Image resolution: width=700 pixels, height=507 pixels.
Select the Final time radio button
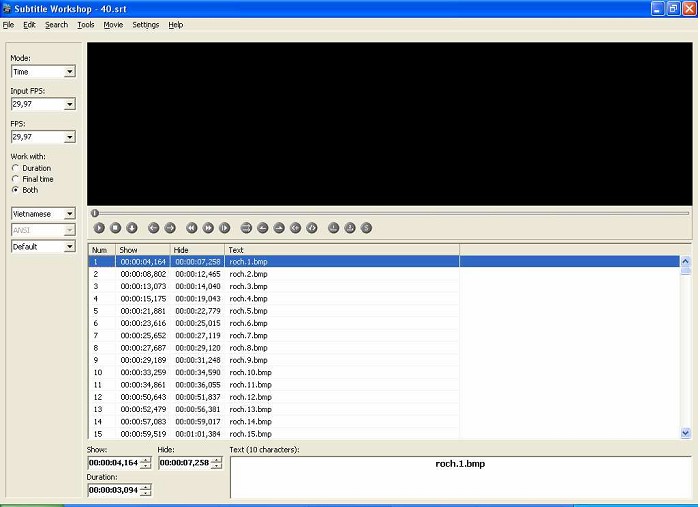(x=16, y=179)
